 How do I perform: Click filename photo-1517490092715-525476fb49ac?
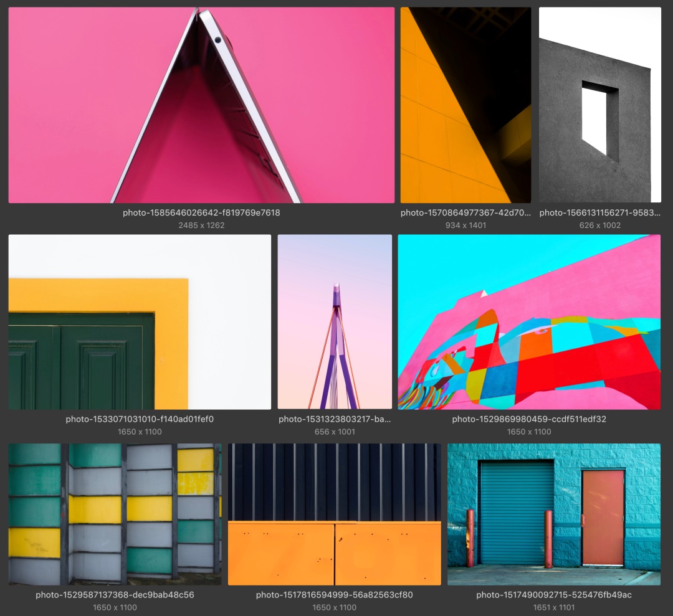[x=554, y=595]
